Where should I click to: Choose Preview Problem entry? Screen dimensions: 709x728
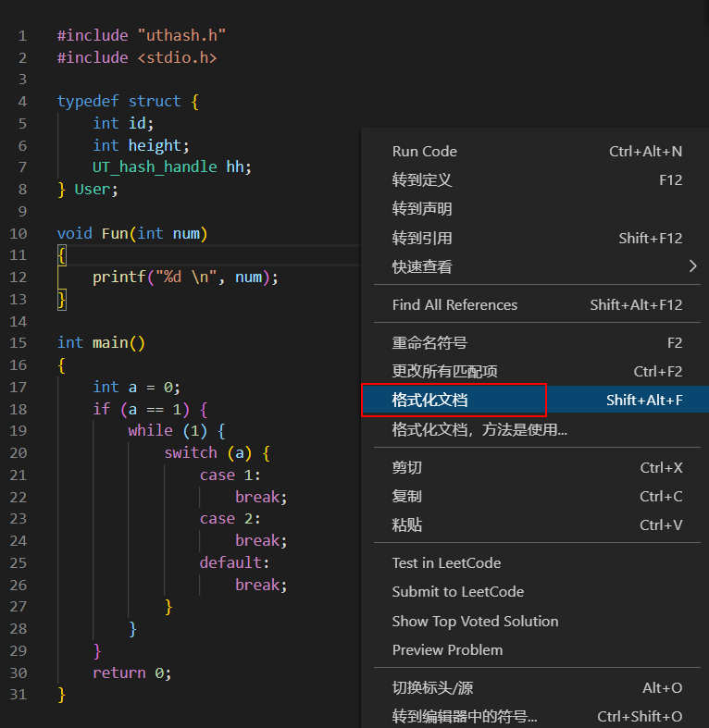(x=537, y=650)
